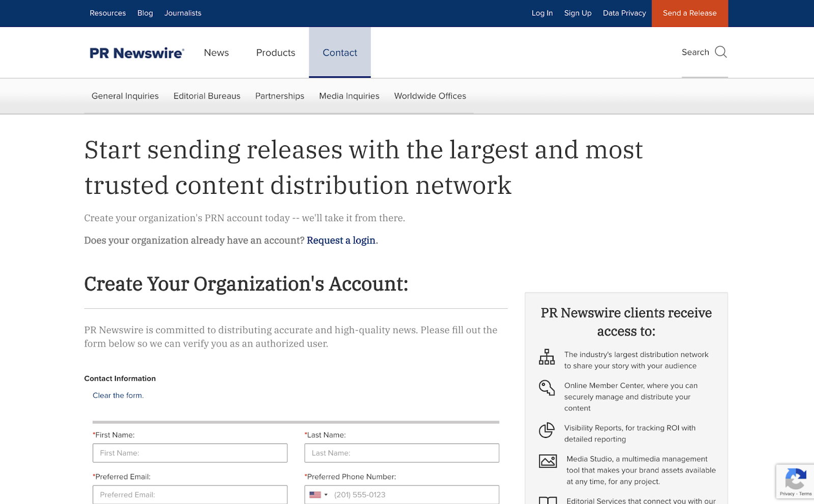
Task: Click the PR Newswire logo
Action: (x=136, y=52)
